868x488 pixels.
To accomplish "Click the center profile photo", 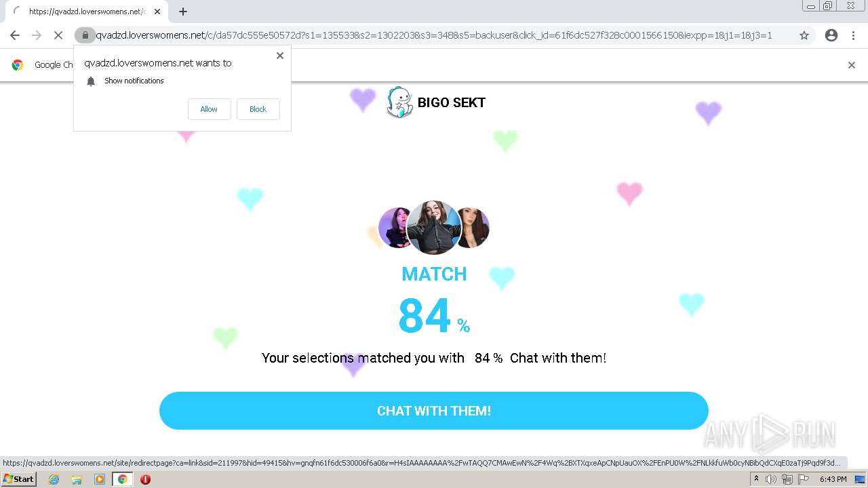I will point(434,227).
